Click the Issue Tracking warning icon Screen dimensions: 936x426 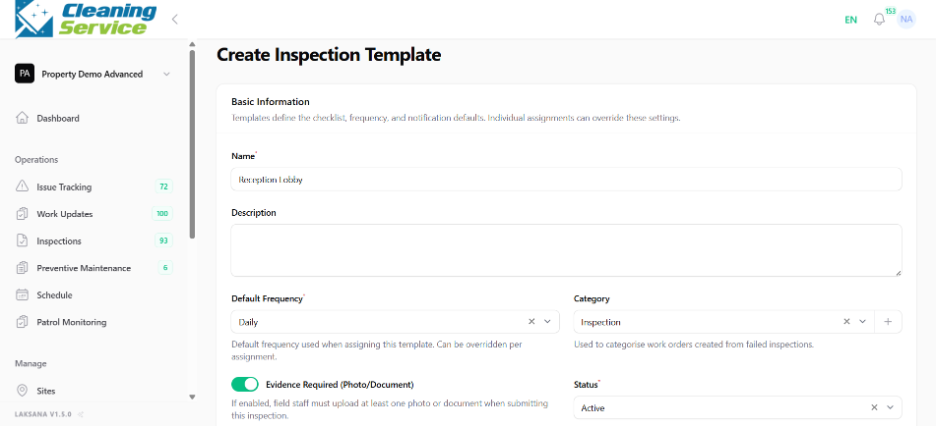tap(22, 187)
